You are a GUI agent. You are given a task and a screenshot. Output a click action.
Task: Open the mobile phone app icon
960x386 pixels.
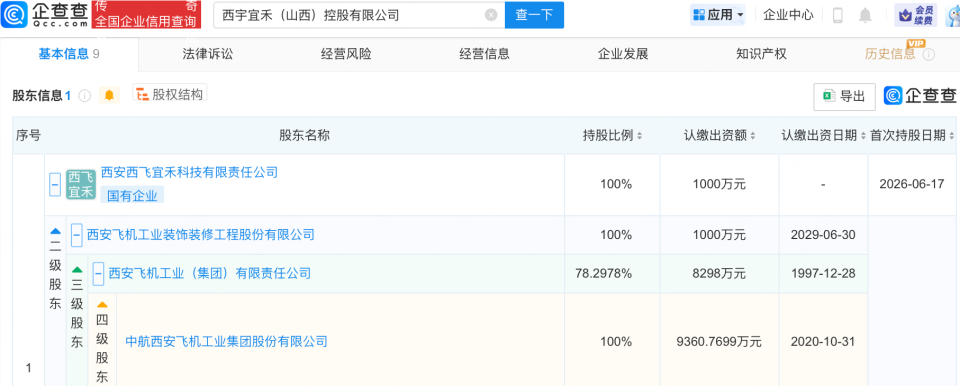[x=838, y=15]
